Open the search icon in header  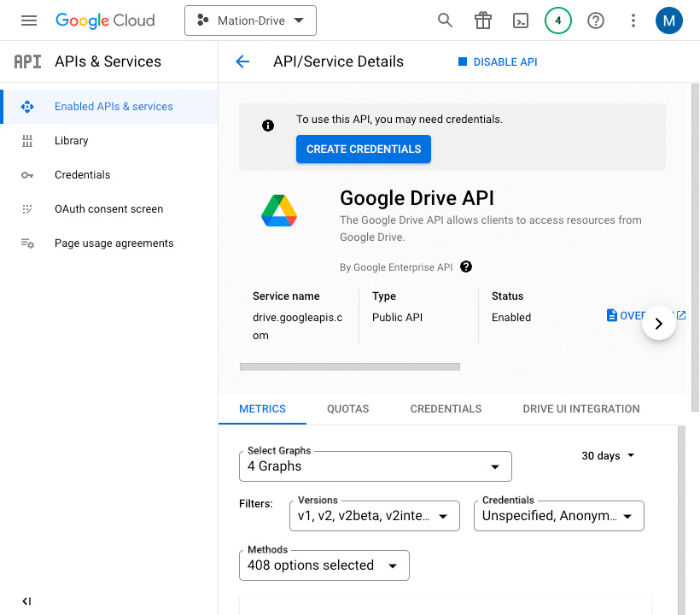(445, 20)
